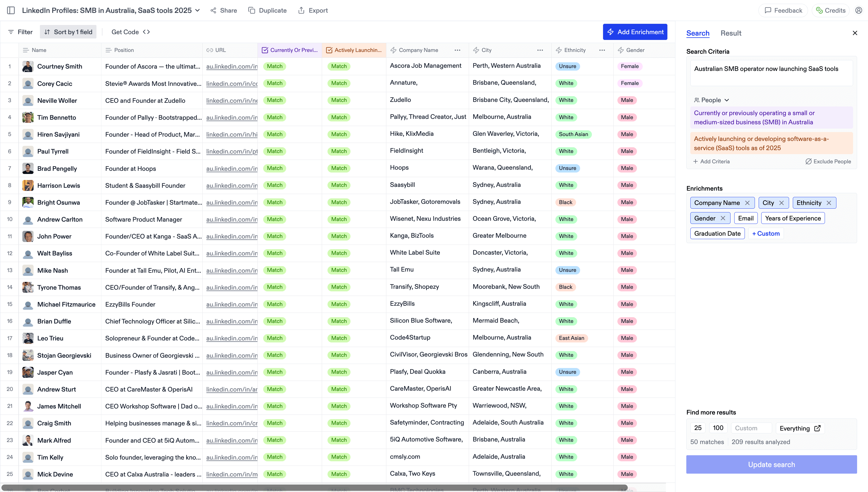This screenshot has height=492, width=868.
Task: Click the horizontal table scrollbar
Action: (314, 488)
